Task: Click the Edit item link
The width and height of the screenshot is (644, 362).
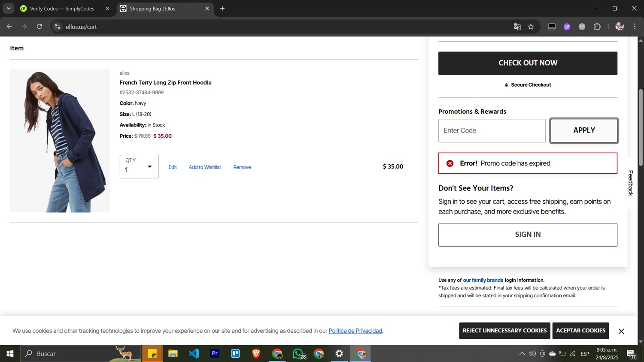Action: 173,167
